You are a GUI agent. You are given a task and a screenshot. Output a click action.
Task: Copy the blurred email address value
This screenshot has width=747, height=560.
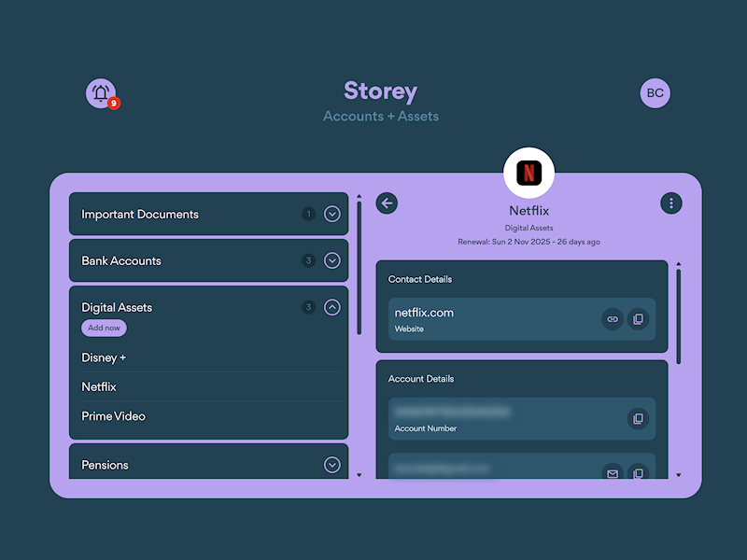639,474
